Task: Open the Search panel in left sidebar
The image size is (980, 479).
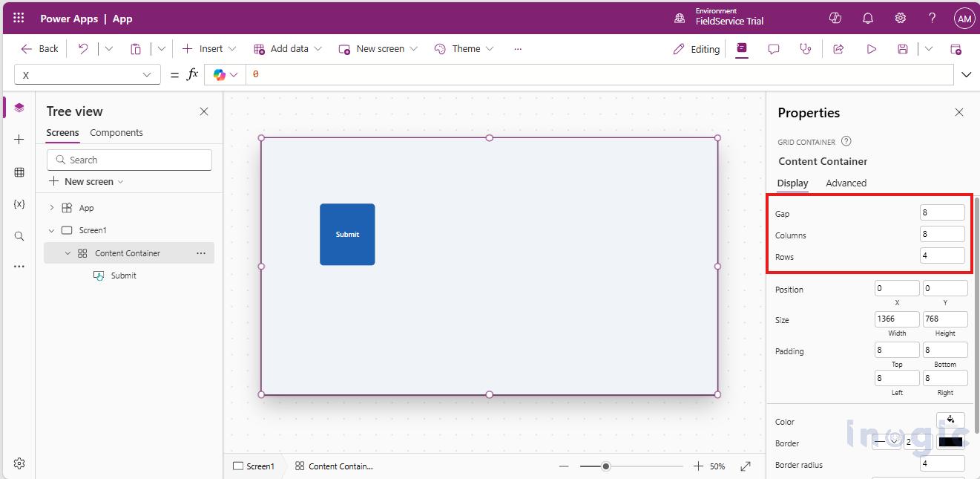Action: [x=19, y=235]
